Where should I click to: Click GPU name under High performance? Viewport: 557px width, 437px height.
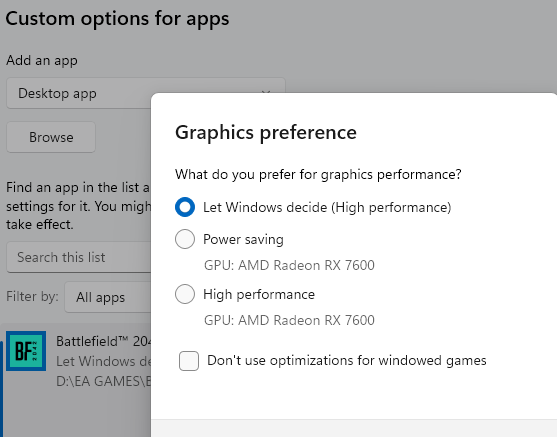(x=289, y=320)
